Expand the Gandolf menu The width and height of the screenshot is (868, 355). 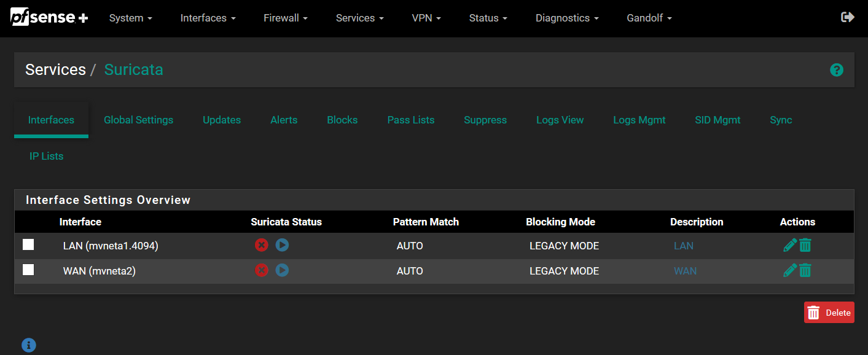click(x=649, y=18)
